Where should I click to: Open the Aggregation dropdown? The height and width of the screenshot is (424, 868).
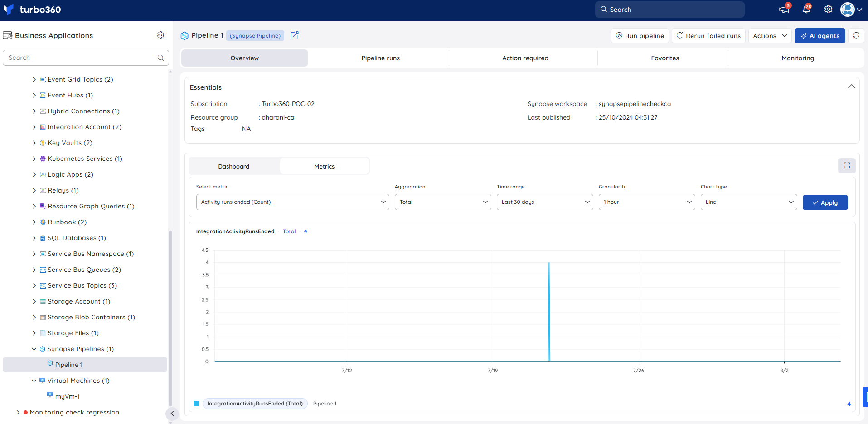443,202
